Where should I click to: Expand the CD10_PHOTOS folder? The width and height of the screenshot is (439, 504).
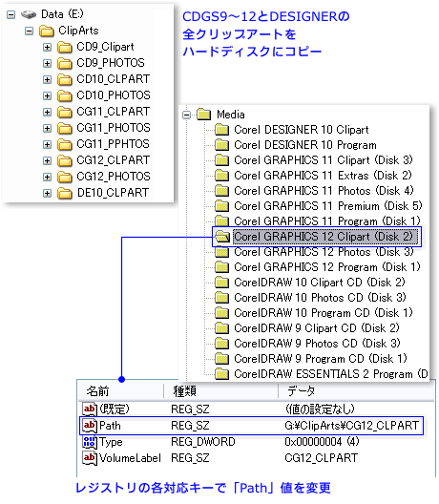(48, 95)
